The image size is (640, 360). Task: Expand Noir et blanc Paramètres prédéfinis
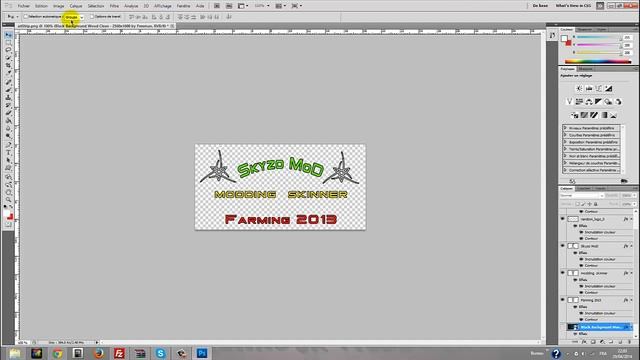point(566,156)
